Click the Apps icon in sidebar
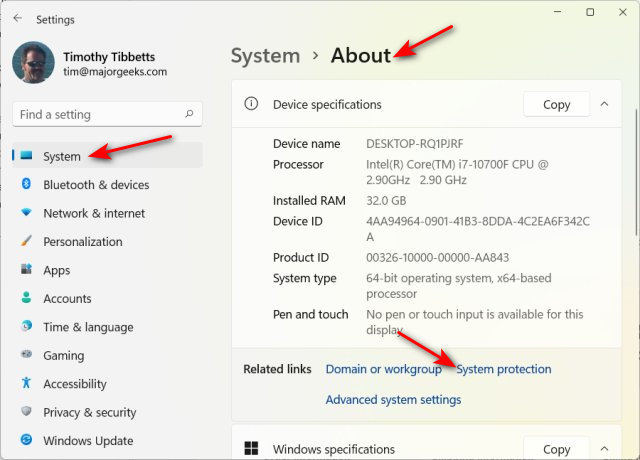 click(x=26, y=270)
